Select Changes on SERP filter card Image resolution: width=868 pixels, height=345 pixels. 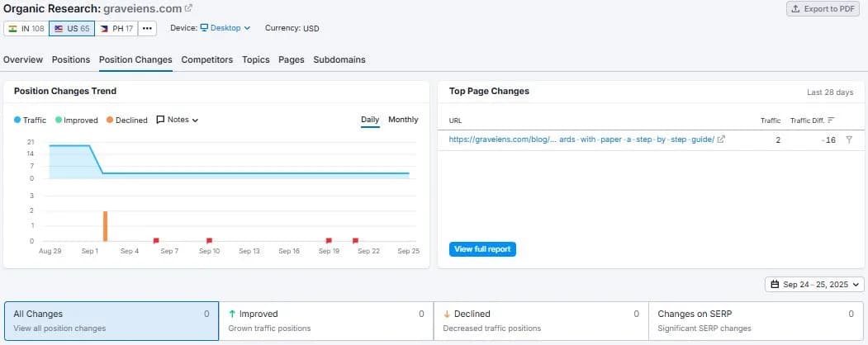coord(756,321)
